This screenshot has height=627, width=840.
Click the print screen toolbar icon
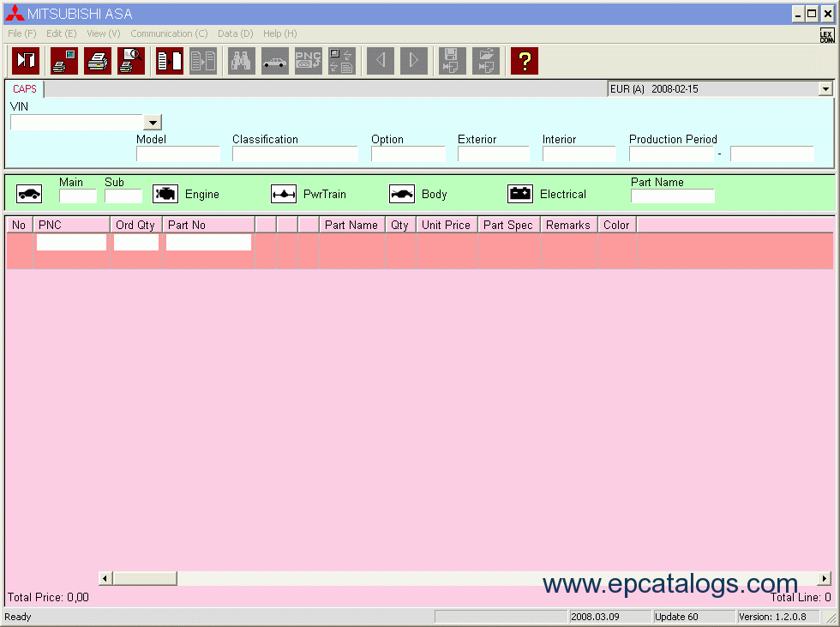[x=64, y=61]
